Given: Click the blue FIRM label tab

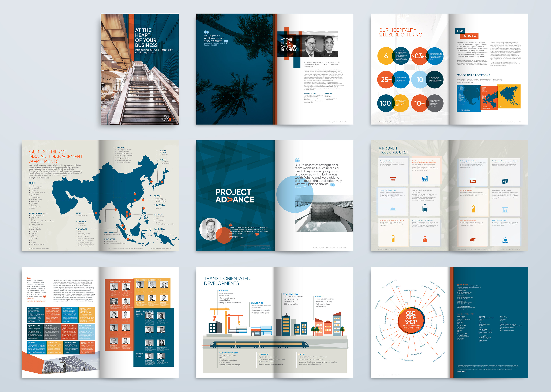Looking at the screenshot, I should 460,31.
